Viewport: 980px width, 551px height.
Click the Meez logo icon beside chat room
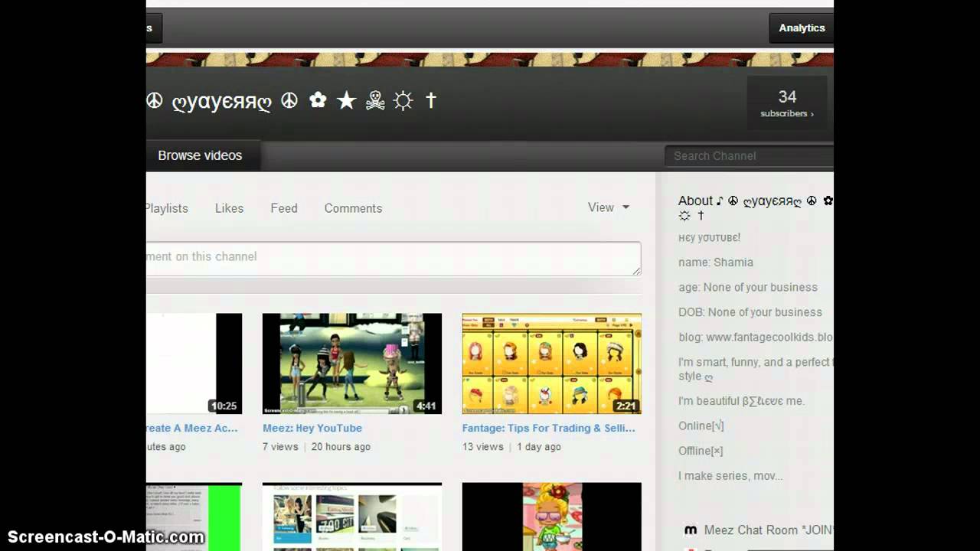[691, 530]
